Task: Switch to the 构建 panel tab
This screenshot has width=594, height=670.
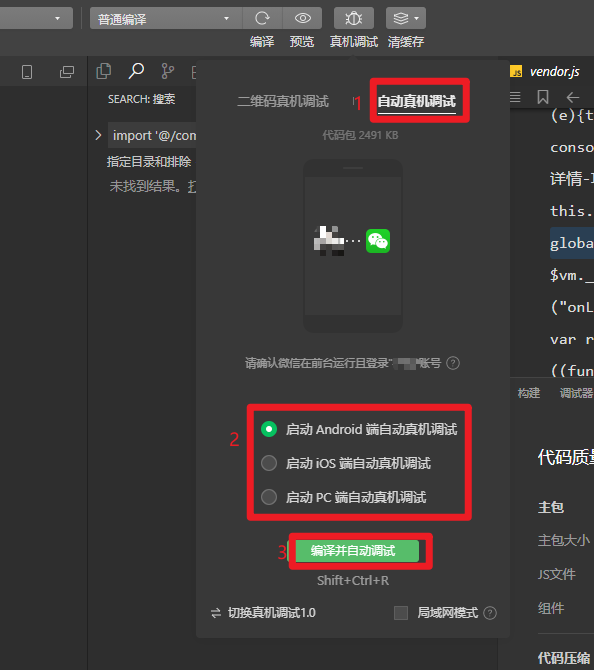Action: coord(529,393)
